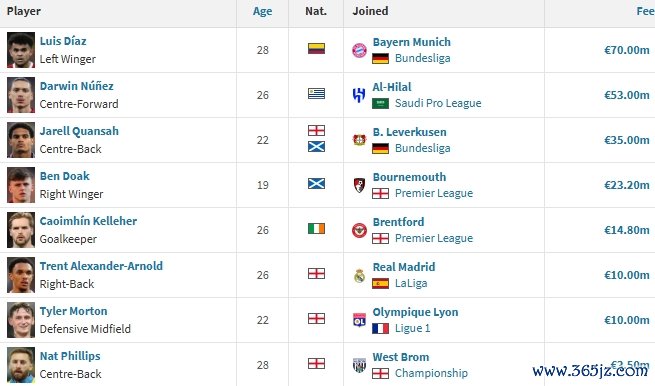Click the Bournemouth club badge
655x386 pixels.
coord(359,185)
